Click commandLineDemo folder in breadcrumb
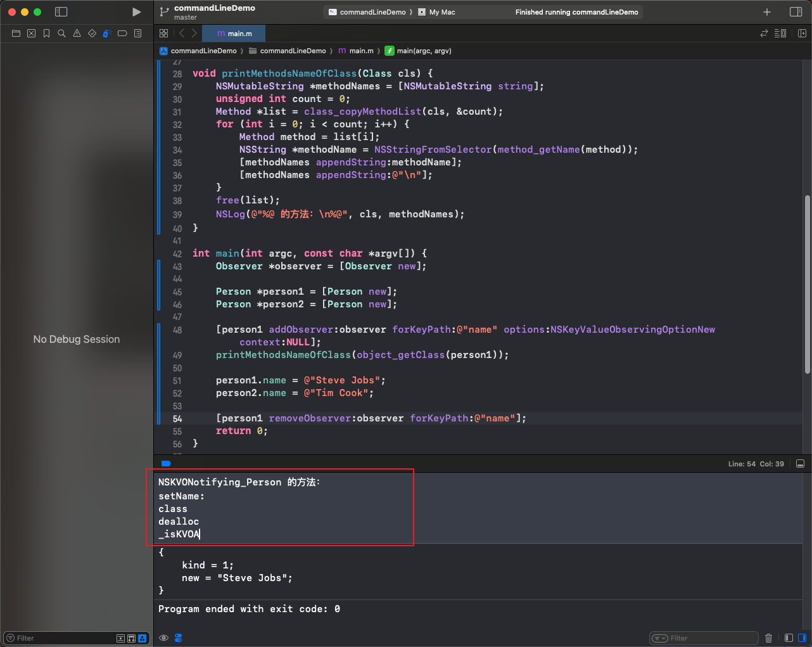The height and width of the screenshot is (647, 812). click(293, 51)
